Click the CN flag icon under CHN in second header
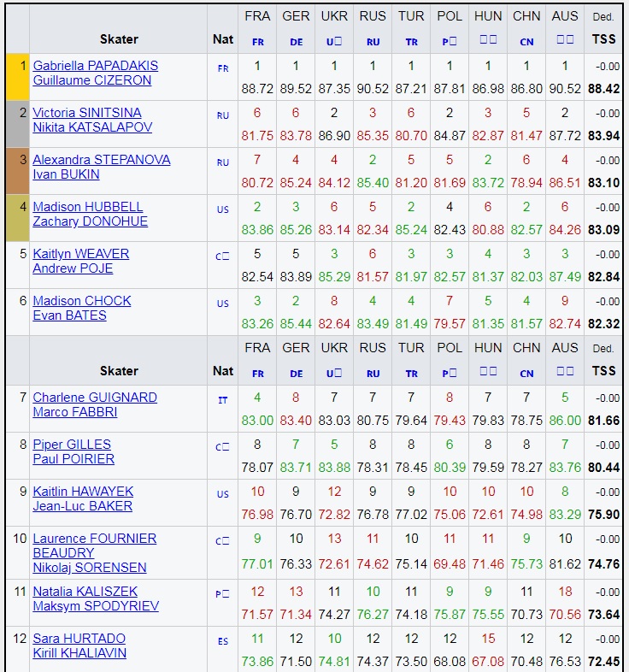Screen dimensions: 629x672 click(526, 373)
